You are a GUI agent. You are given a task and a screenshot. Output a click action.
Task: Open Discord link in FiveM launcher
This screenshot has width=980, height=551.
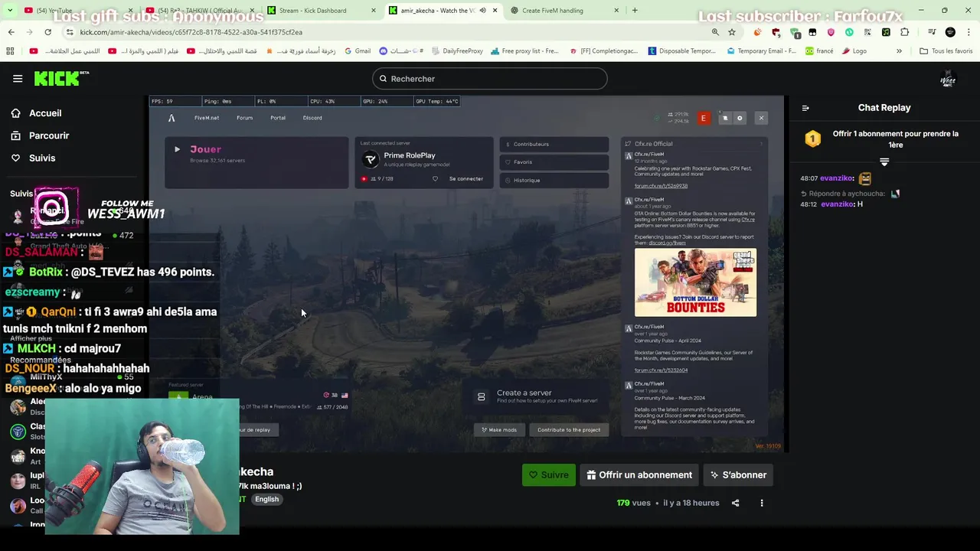[x=312, y=118]
